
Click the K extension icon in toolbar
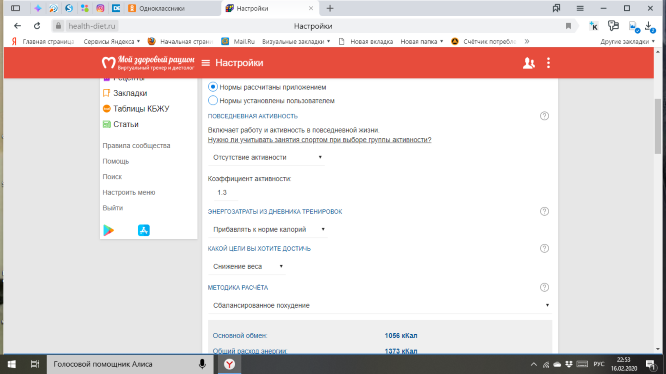[594, 26]
